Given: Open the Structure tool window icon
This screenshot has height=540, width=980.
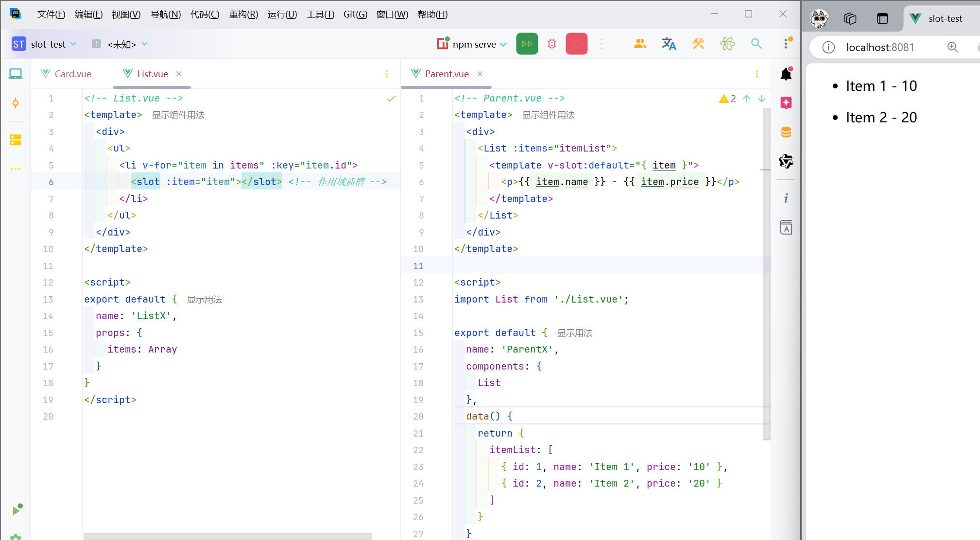Looking at the screenshot, I should coord(16,140).
